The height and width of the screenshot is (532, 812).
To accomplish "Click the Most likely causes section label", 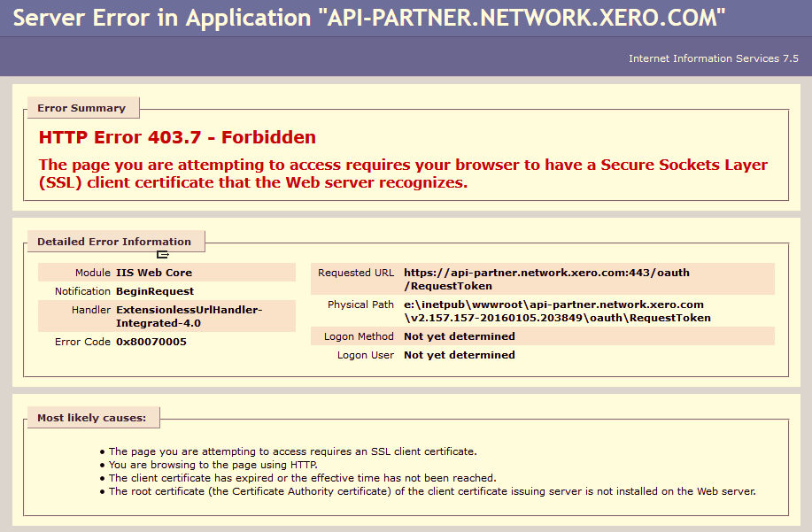I will click(92, 418).
